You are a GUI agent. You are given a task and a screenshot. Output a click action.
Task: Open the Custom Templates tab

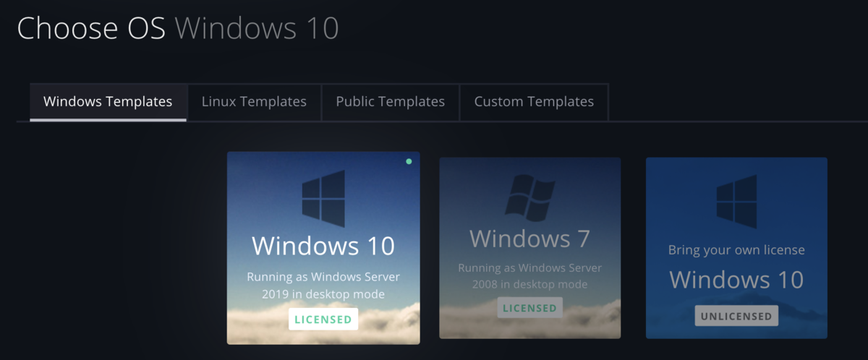pos(534,102)
